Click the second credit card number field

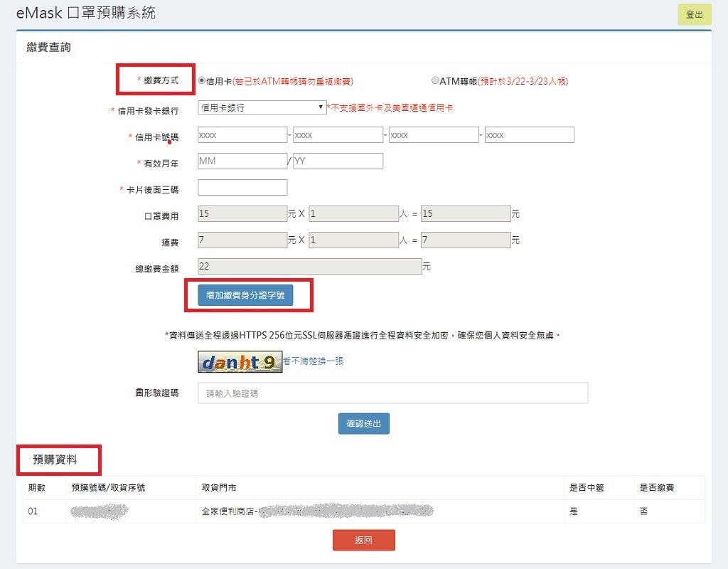(x=338, y=134)
